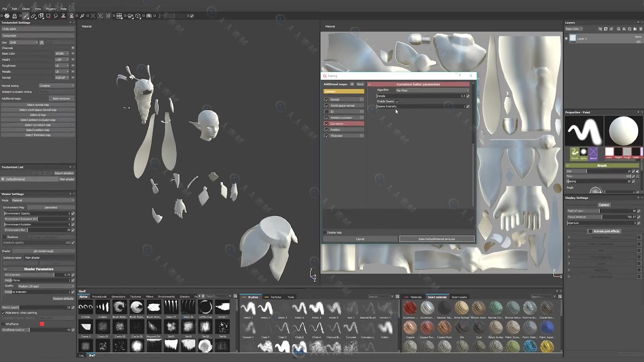Viewport: 644px width, 362px height.
Task: Switch Shelf to grid view icon in Alphas
Action: (x=235, y=296)
